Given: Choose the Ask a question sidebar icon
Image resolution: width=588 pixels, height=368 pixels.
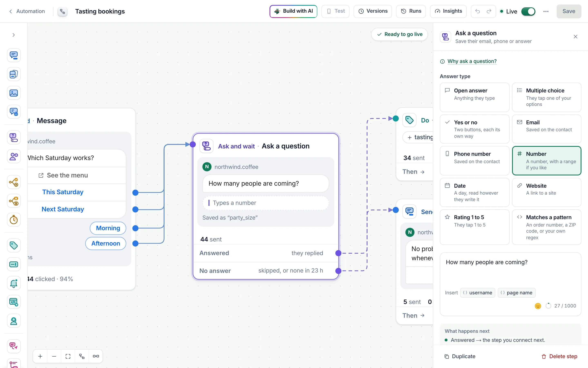Looking at the screenshot, I should coord(14,137).
